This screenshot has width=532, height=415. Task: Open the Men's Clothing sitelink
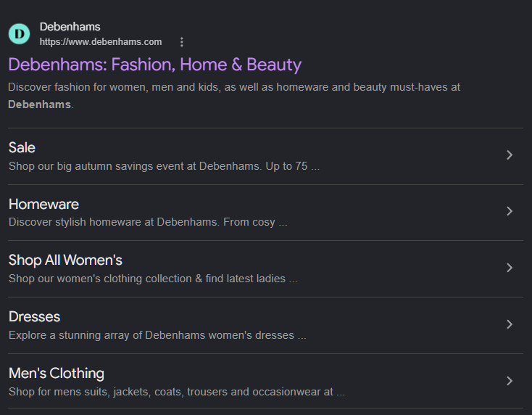point(57,373)
